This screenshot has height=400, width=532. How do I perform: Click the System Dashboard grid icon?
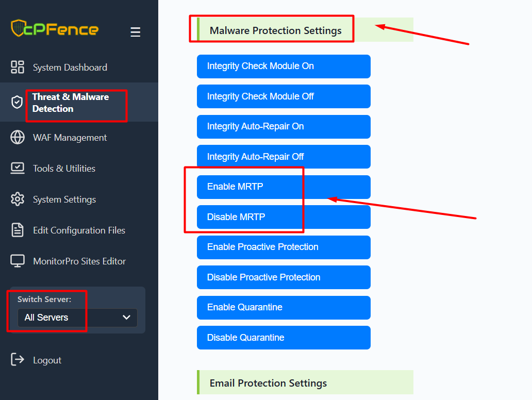coord(18,67)
